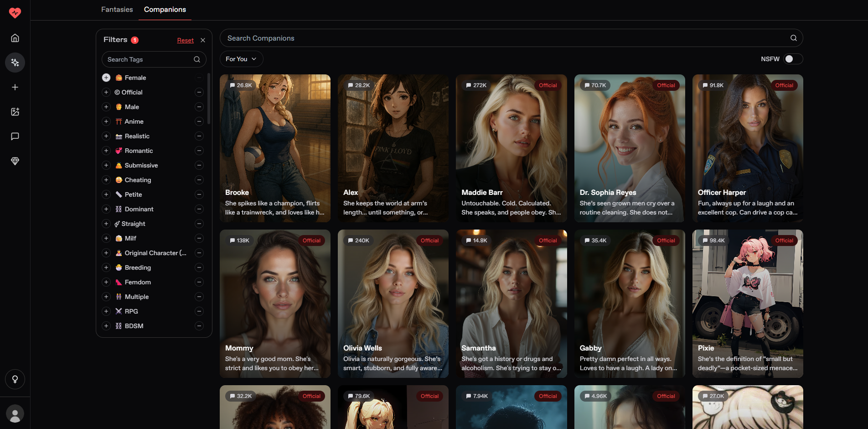Go to Home via sidebar icon

click(15, 38)
